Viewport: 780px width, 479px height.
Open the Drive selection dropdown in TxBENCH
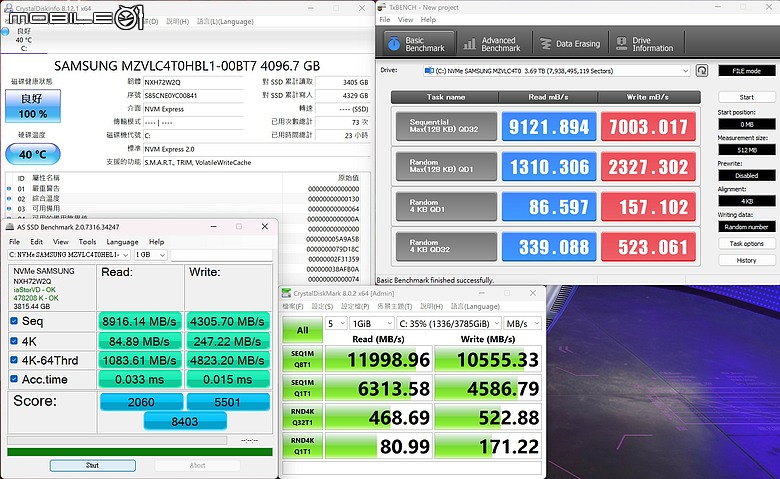point(557,71)
